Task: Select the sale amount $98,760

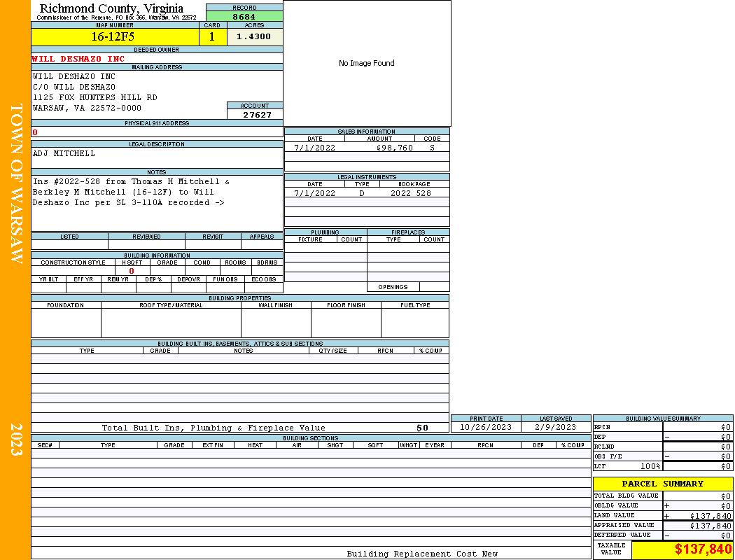Action: click(394, 148)
